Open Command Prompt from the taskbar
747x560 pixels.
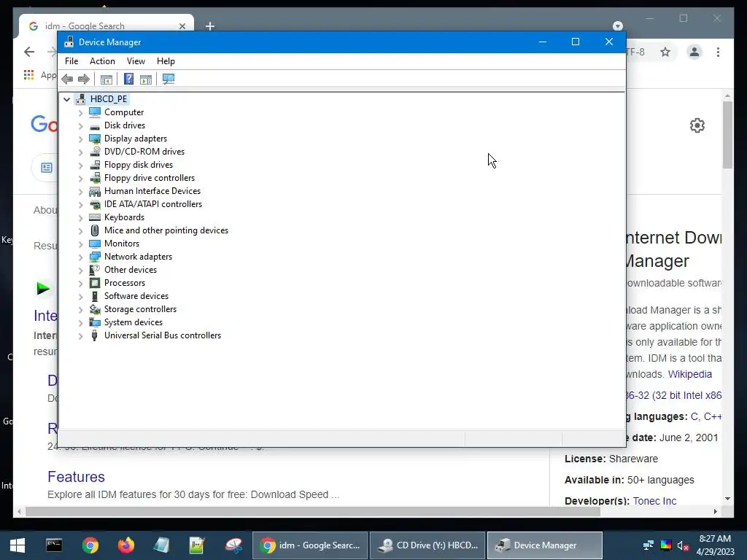[x=54, y=545]
